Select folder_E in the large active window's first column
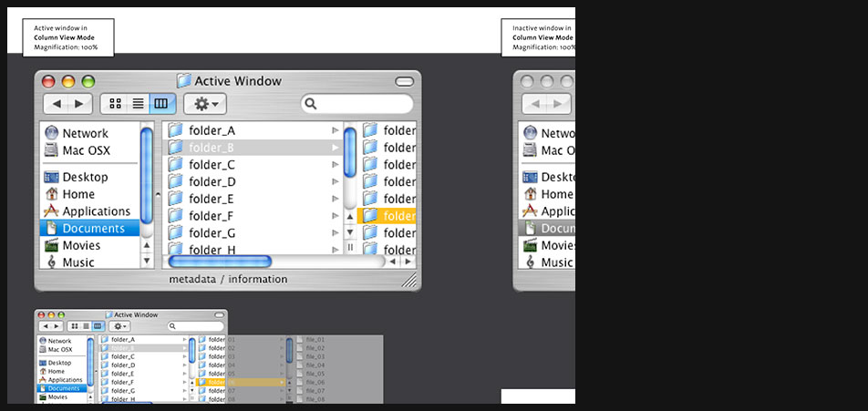This screenshot has width=868, height=411. pos(212,199)
